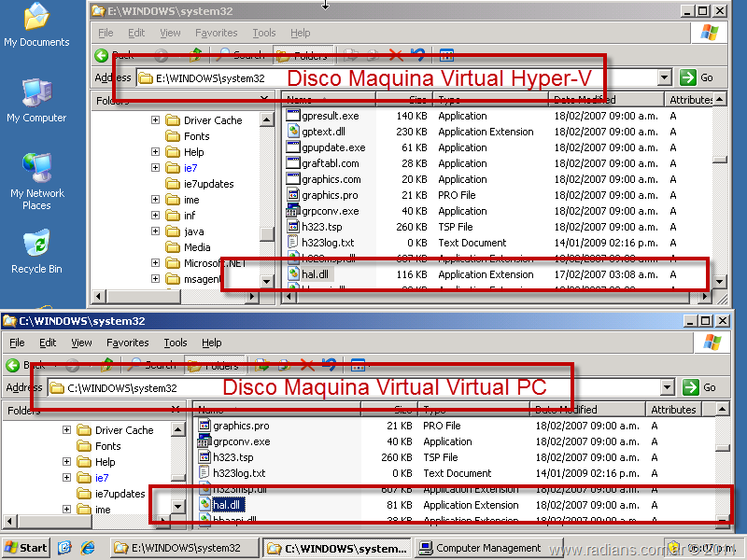747x560 pixels.
Task: Launch Internet Explorer from quick launch bar
Action: 89,548
